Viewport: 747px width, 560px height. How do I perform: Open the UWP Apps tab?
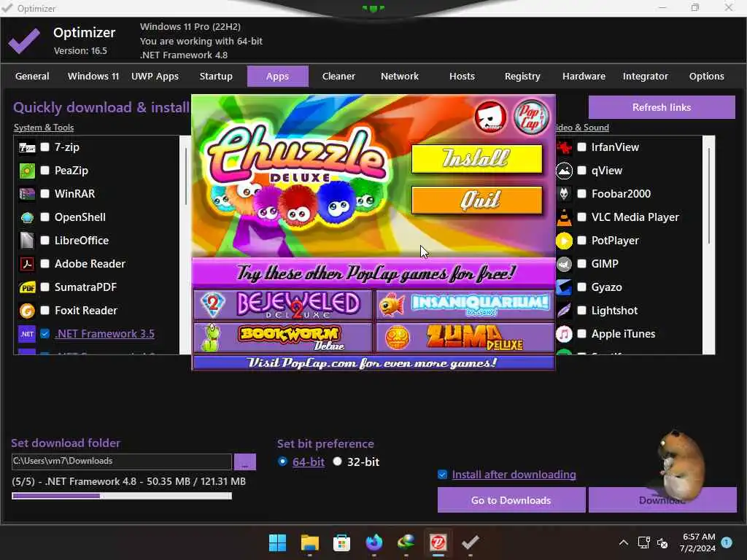pyautogui.click(x=155, y=76)
